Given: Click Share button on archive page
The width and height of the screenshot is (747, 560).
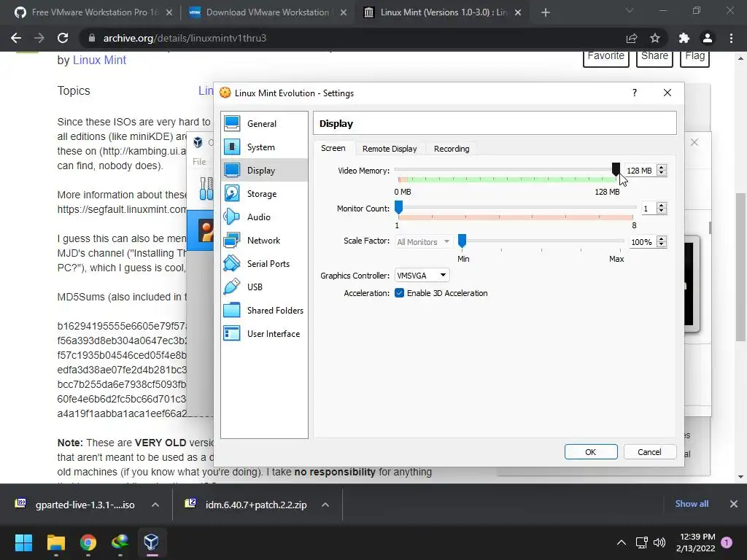Looking at the screenshot, I should tap(654, 57).
